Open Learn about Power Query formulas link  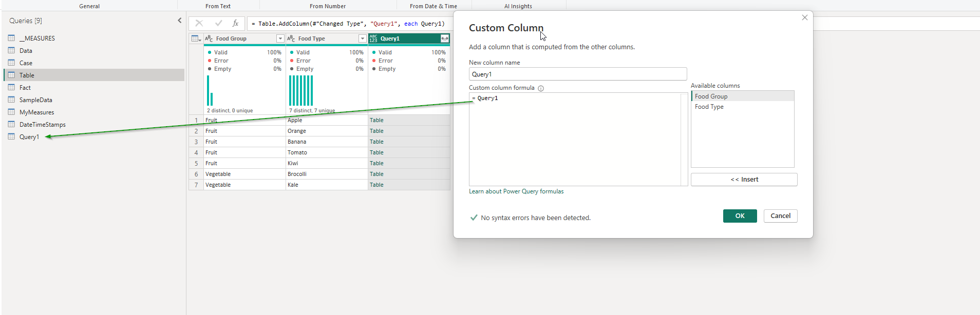click(516, 191)
